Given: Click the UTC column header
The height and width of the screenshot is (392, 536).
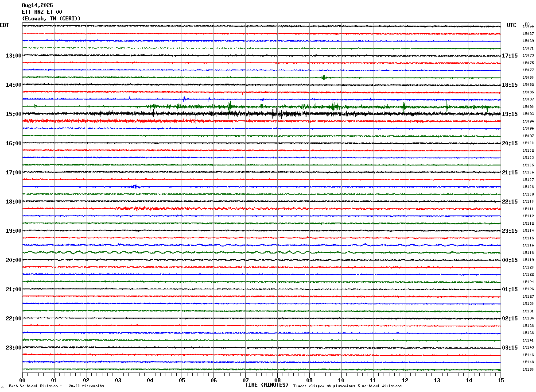Looking at the screenshot, I should [x=512, y=25].
